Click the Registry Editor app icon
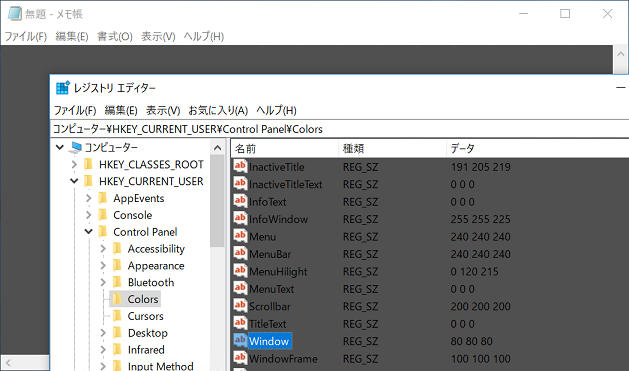Image resolution: width=629 pixels, height=371 pixels. 63,87
